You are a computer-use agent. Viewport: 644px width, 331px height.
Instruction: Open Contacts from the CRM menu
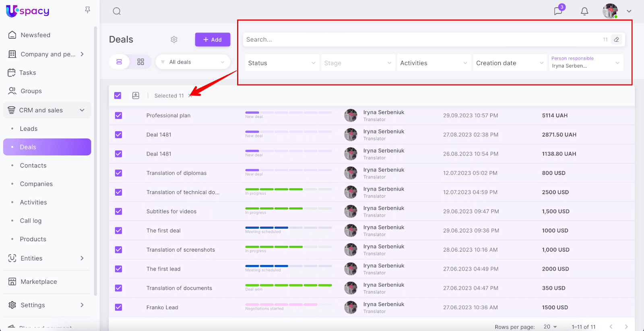(x=33, y=165)
